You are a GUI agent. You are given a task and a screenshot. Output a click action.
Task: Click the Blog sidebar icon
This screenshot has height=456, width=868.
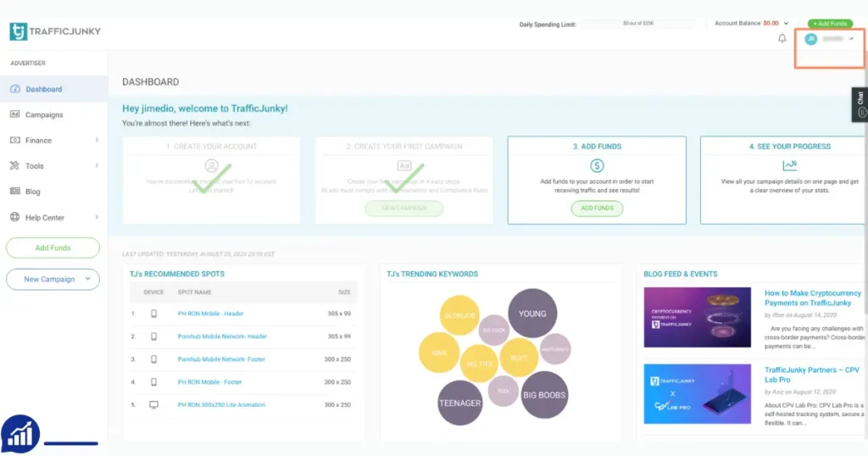pyautogui.click(x=15, y=191)
